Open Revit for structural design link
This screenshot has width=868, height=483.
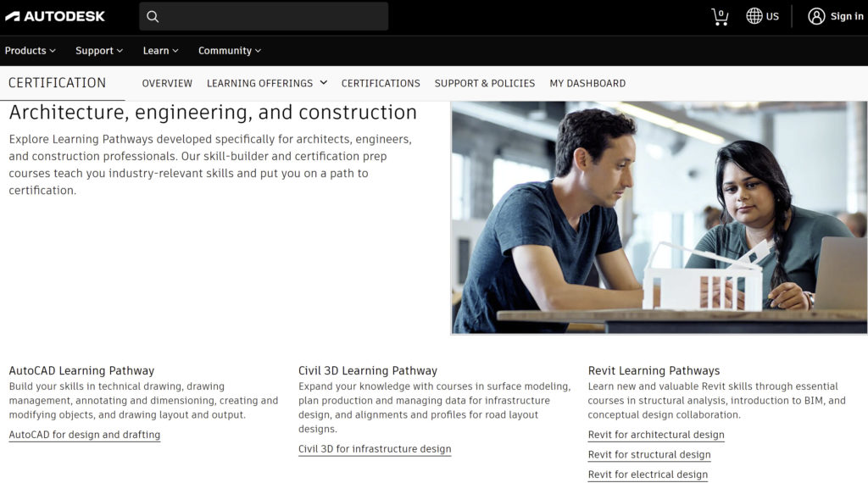(649, 455)
